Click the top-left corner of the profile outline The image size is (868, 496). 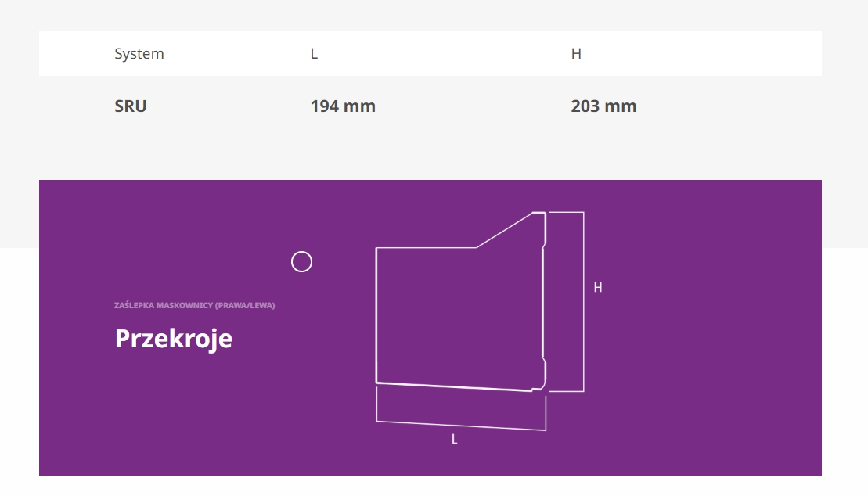point(376,248)
